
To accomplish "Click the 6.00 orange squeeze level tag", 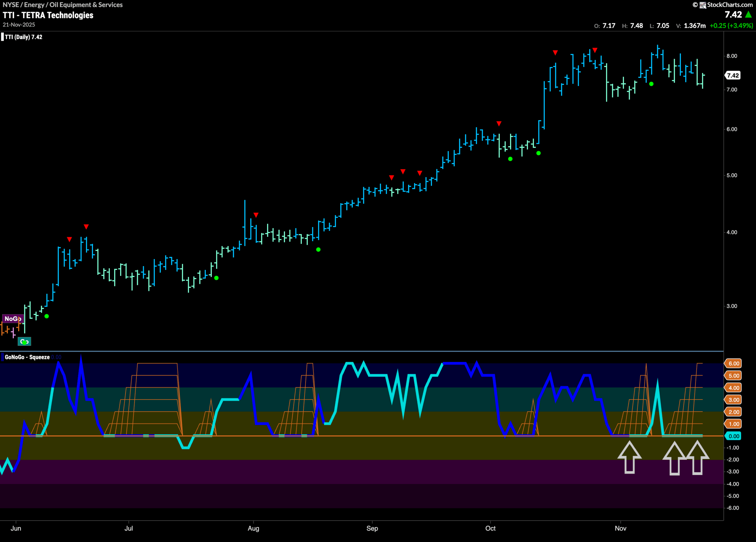I will [x=734, y=363].
